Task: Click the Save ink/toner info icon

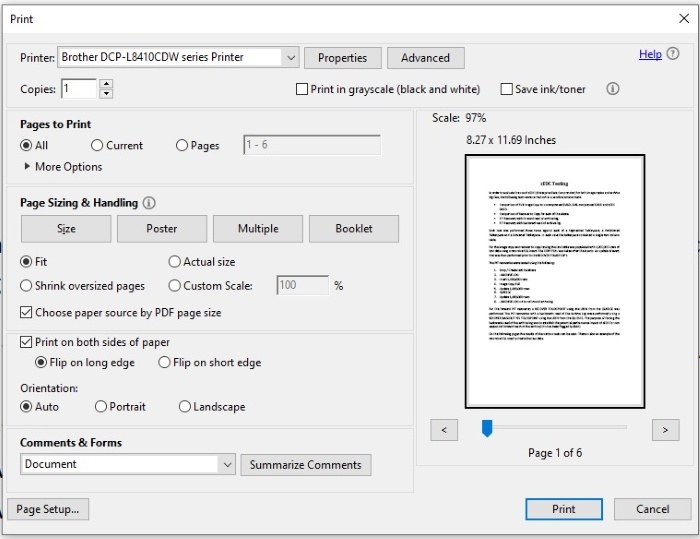Action: (x=612, y=89)
